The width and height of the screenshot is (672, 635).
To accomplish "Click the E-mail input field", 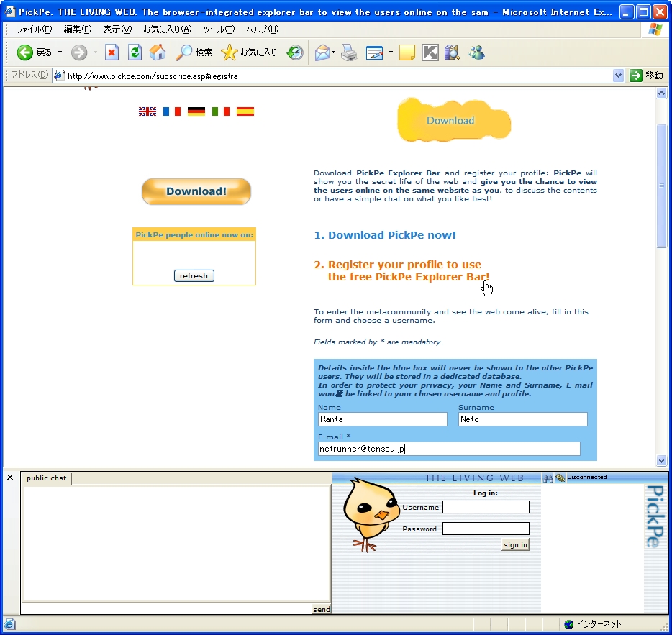I will 449,449.
